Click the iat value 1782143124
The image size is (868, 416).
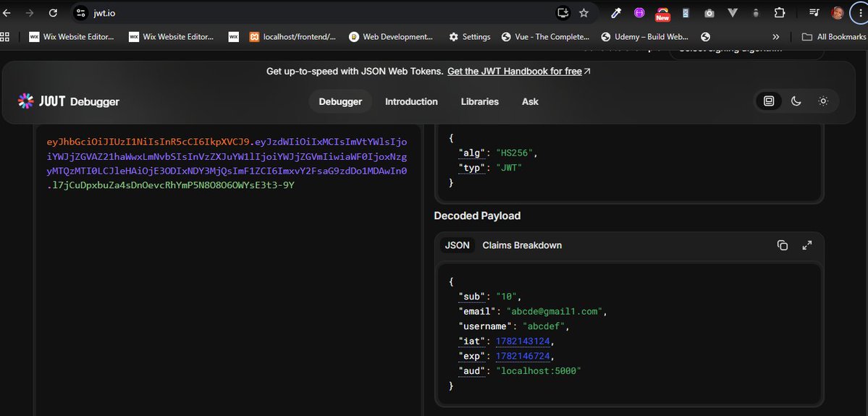point(523,341)
